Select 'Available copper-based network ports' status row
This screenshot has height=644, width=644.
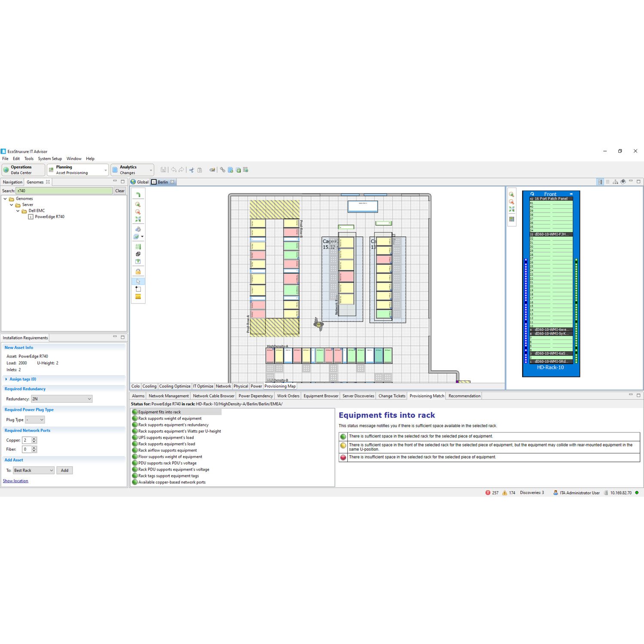(172, 483)
